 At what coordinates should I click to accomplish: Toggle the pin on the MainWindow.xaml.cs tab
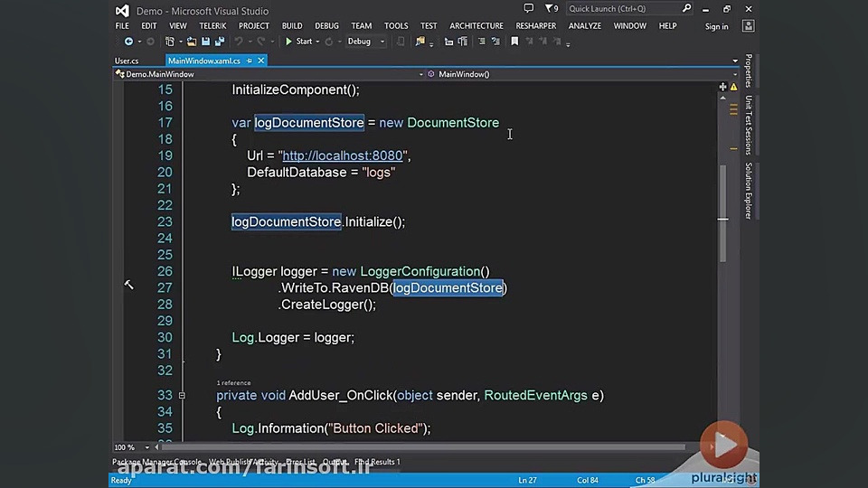(250, 61)
